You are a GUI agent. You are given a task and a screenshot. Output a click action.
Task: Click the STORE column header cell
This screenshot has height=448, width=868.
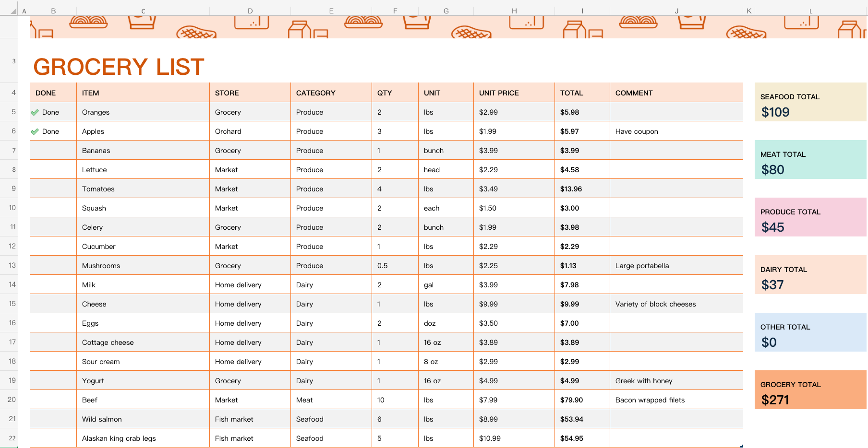[x=250, y=93]
